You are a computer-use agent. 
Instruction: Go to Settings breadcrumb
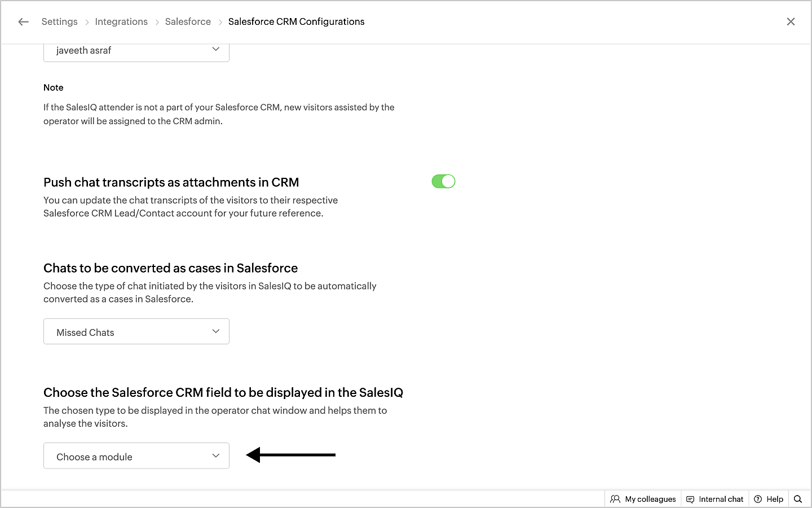pyautogui.click(x=59, y=22)
